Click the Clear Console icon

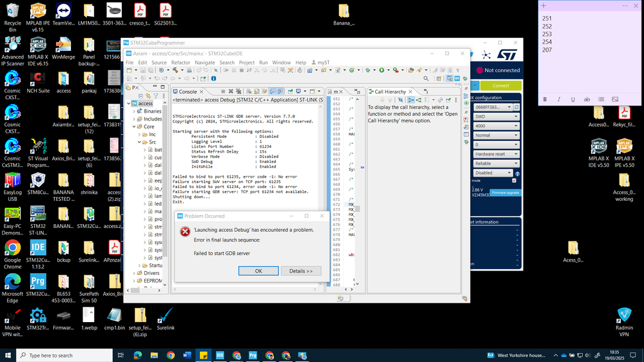tap(249, 91)
